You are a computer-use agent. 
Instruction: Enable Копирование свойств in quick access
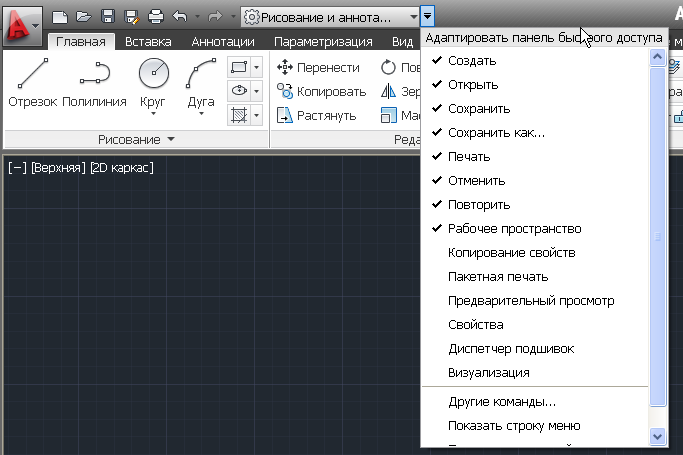[x=535, y=253]
